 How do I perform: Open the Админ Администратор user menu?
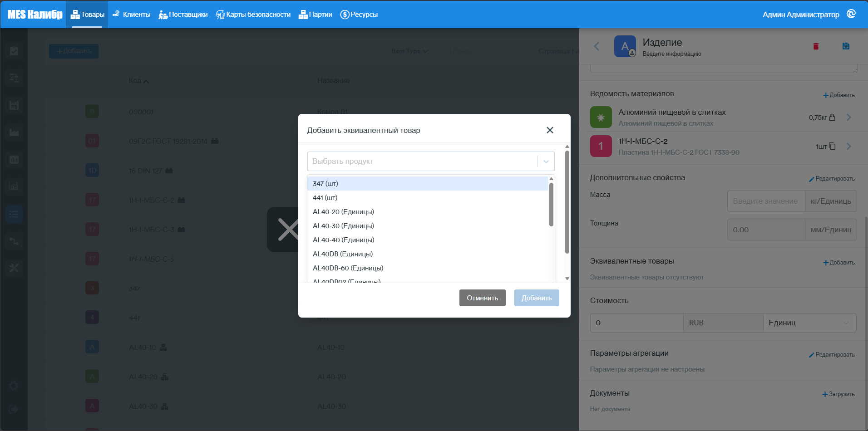[801, 15]
